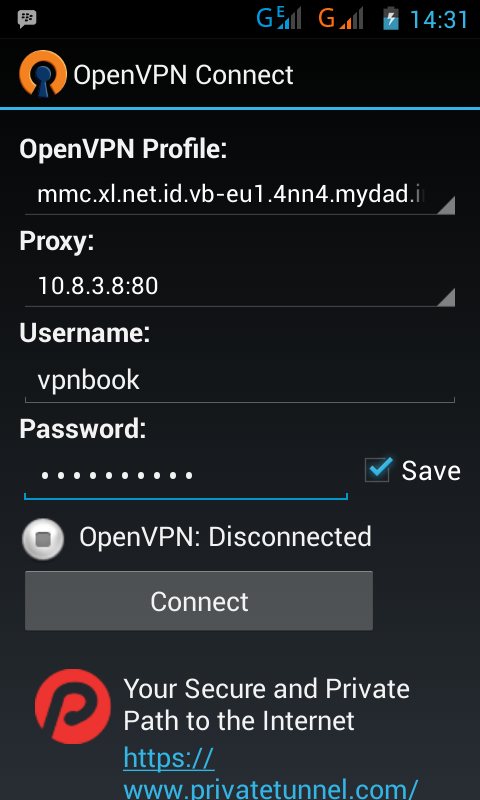Image resolution: width=480 pixels, height=800 pixels.
Task: Tap the Username field containing vpnbook
Action: point(240,381)
